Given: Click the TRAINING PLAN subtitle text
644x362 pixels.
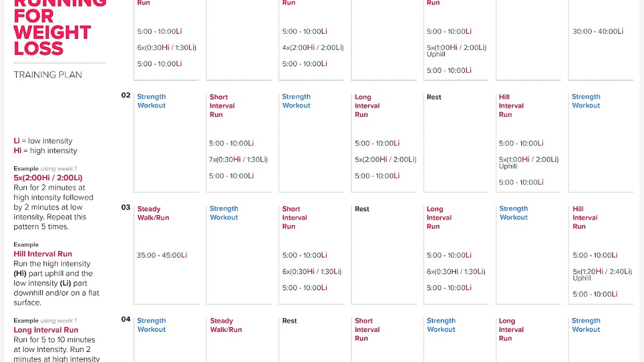Looking at the screenshot, I should coord(48,75).
